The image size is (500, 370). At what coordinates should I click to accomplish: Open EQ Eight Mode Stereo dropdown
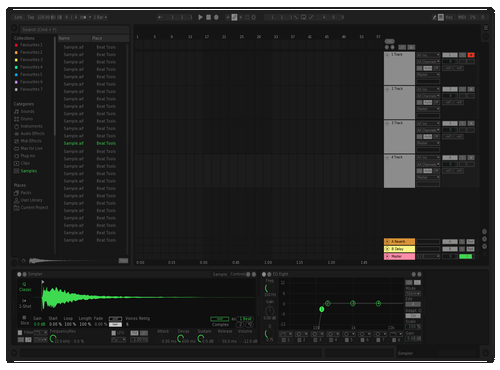413,294
